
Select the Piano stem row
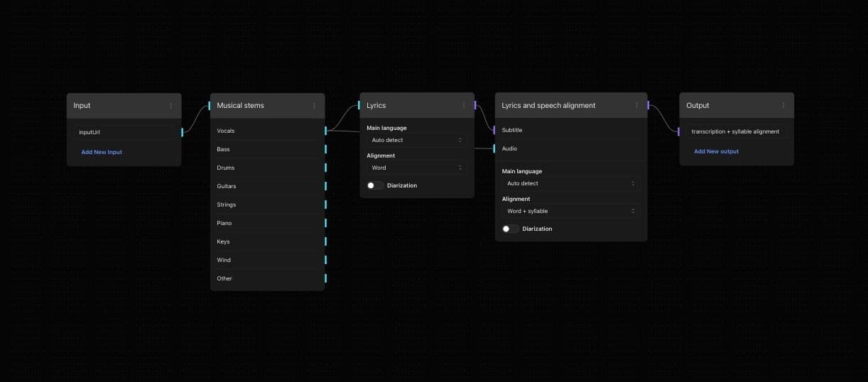click(x=267, y=223)
